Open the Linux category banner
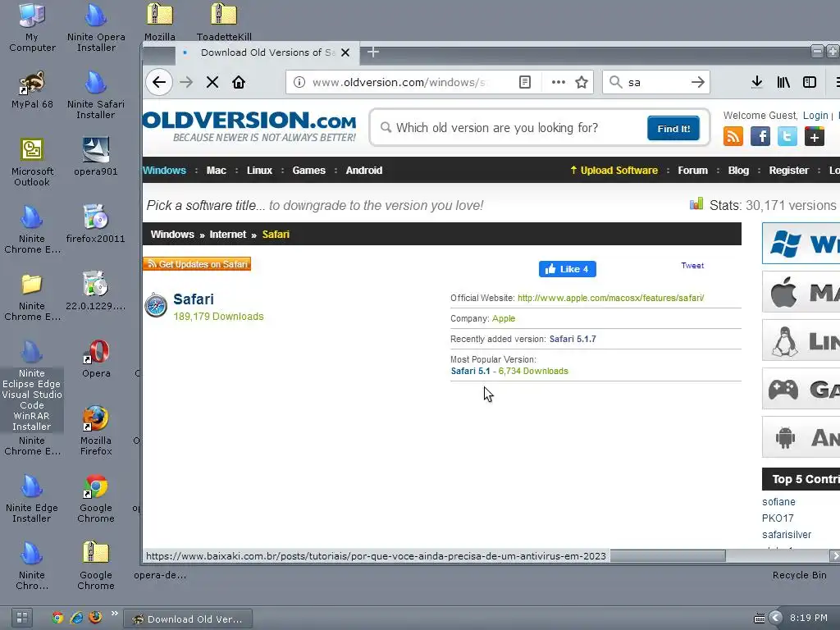 801,340
